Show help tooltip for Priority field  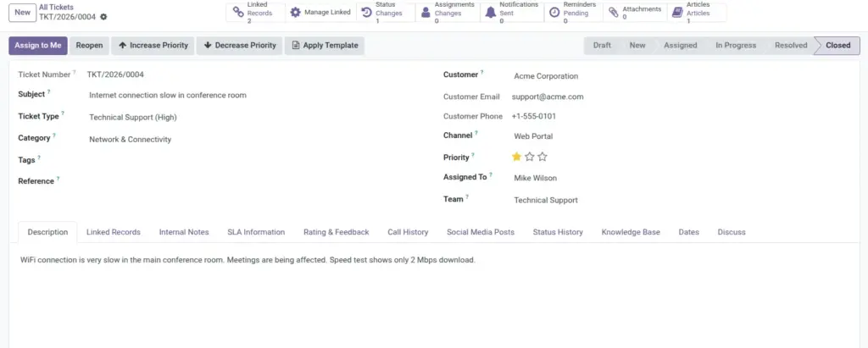[x=473, y=155]
